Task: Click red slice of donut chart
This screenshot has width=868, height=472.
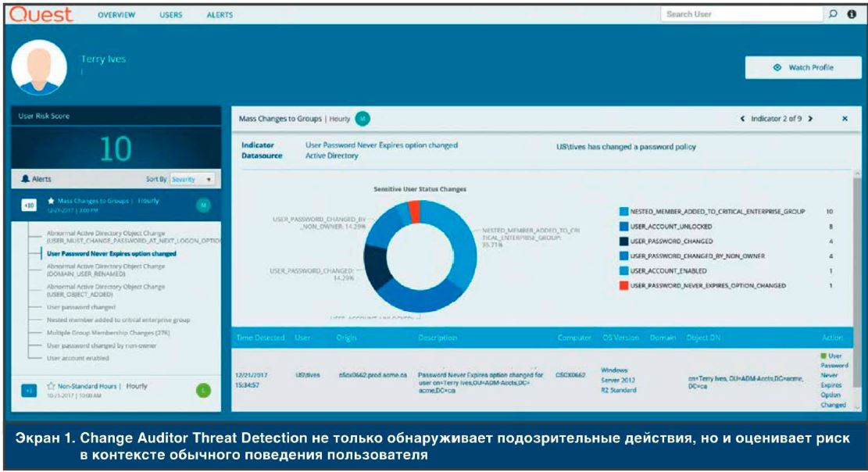Action: click(414, 211)
